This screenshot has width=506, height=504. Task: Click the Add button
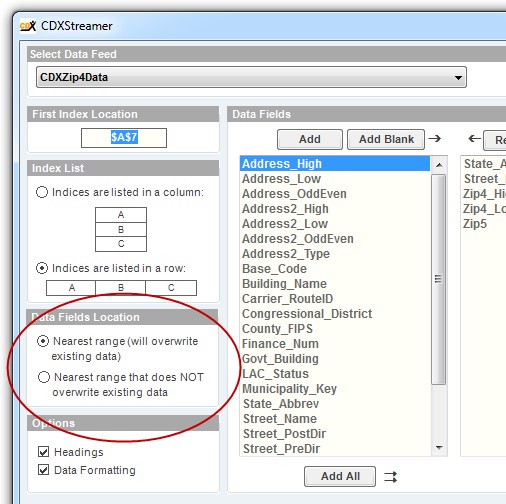[x=310, y=139]
